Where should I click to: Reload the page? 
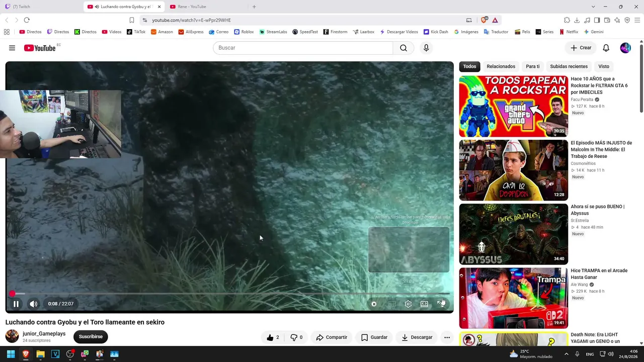27,20
